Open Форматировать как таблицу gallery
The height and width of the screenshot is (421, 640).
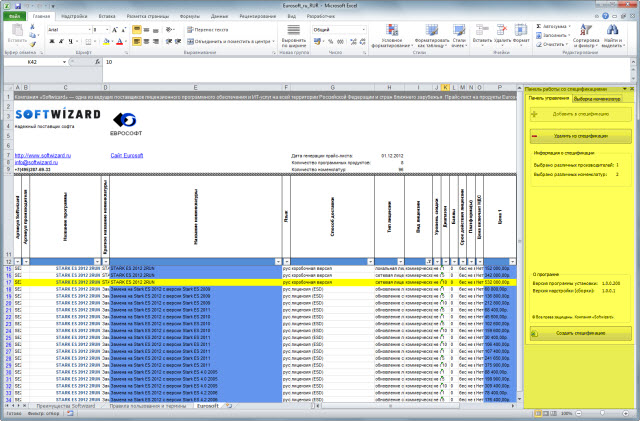tap(432, 36)
